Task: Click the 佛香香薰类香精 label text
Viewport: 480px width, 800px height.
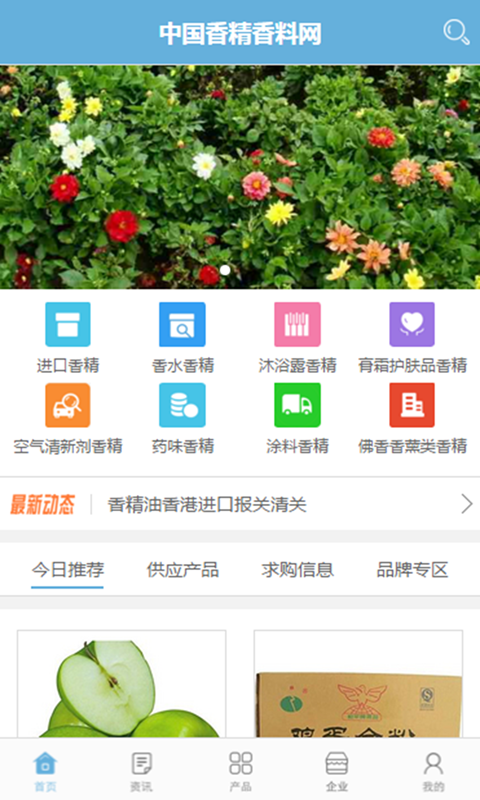Action: tap(412, 446)
